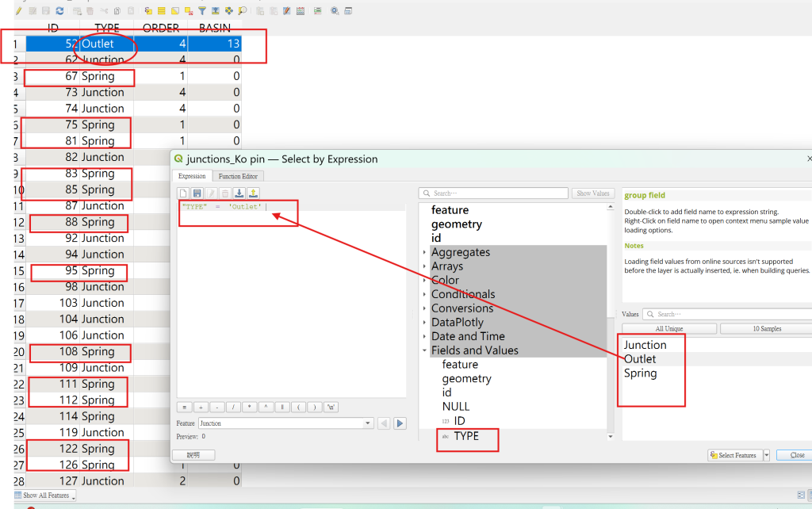Focus the function list search box

point(493,193)
